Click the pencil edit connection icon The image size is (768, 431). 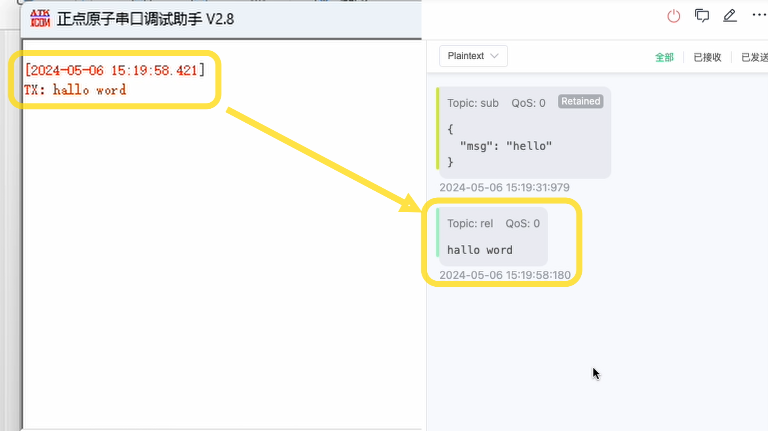(x=730, y=16)
